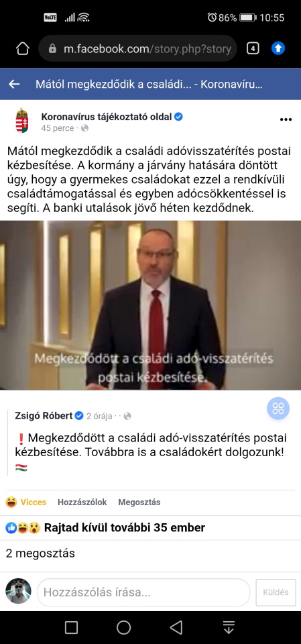Tap the floating four-circle shortcut button

[x=278, y=409]
